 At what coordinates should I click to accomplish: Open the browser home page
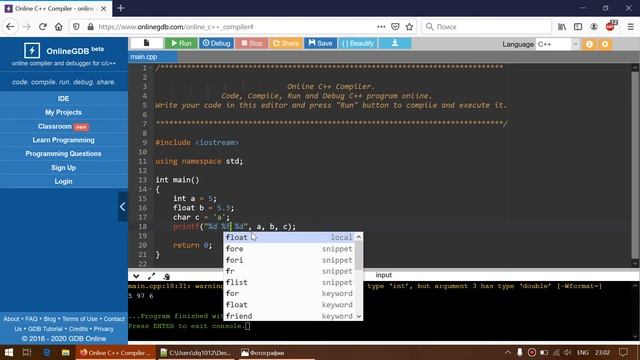coord(59,27)
